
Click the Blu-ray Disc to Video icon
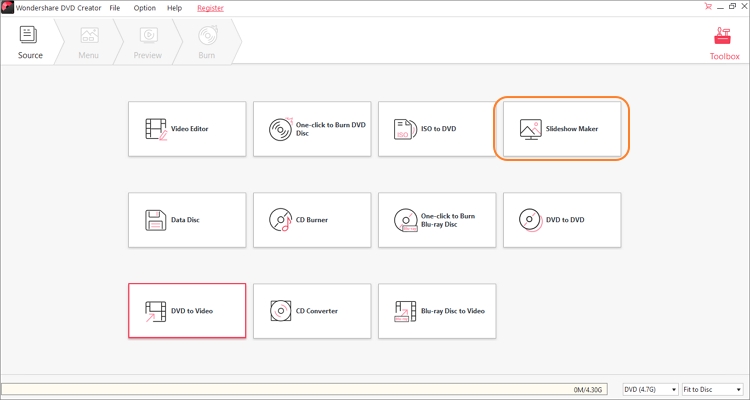[x=405, y=311]
